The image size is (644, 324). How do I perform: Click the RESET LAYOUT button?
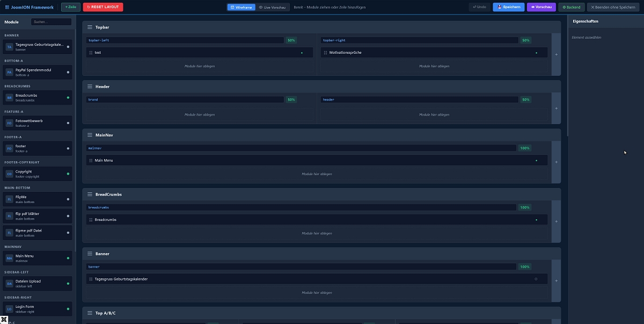[103, 8]
